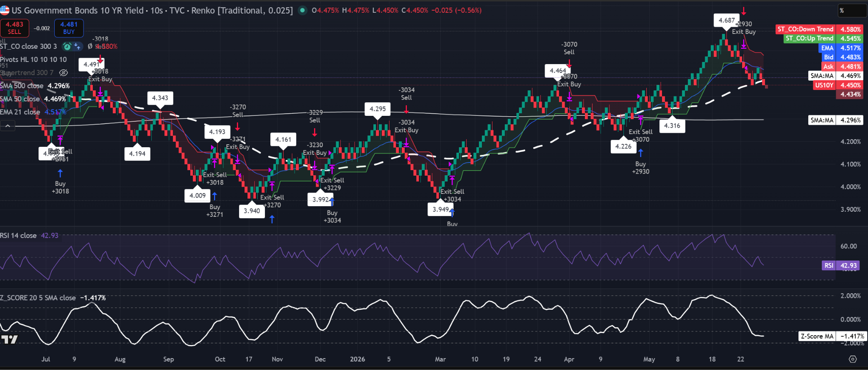Click the 4.483 SELL button

click(x=14, y=28)
